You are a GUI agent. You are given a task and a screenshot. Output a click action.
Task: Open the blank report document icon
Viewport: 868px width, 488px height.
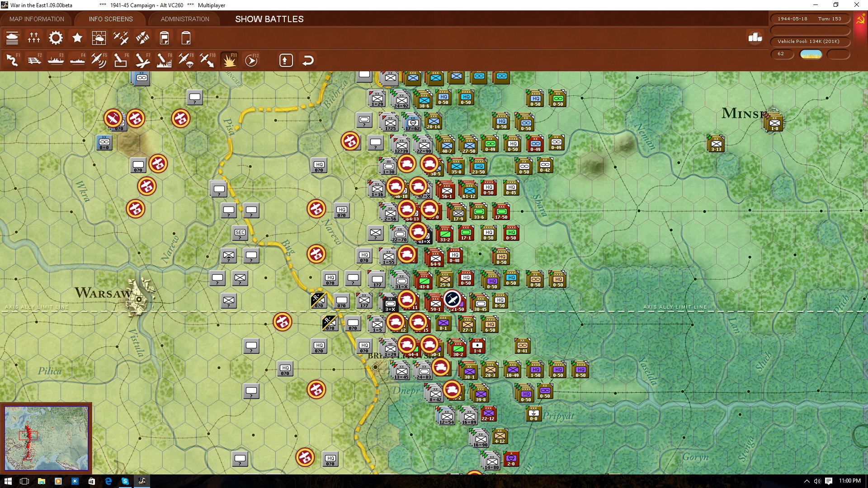(x=186, y=38)
